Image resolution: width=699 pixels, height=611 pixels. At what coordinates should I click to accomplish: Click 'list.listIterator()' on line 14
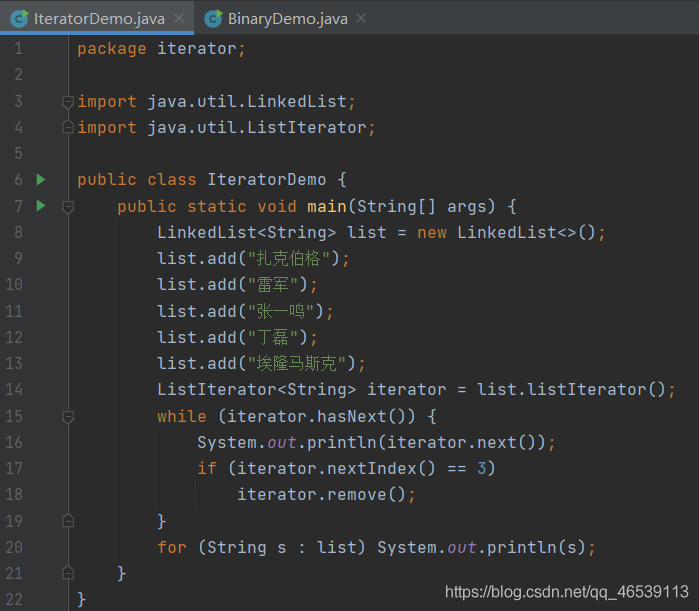572,390
